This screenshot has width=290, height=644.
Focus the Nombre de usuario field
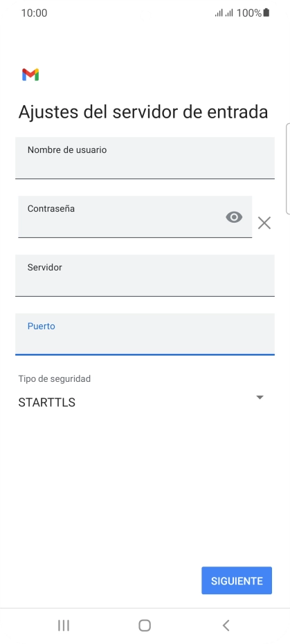click(145, 158)
